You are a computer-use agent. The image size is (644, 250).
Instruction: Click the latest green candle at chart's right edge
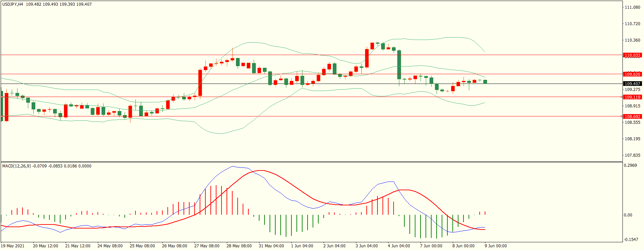(485, 82)
